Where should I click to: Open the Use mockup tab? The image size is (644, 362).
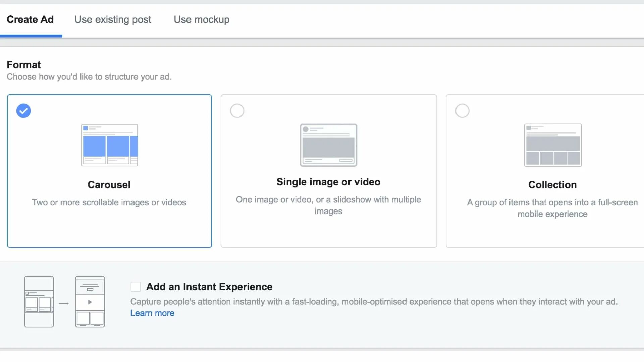202,19
